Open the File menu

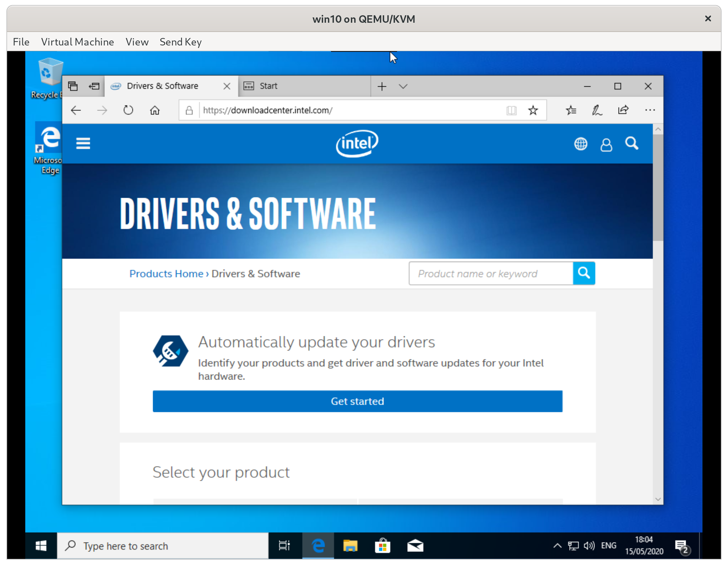(x=21, y=42)
